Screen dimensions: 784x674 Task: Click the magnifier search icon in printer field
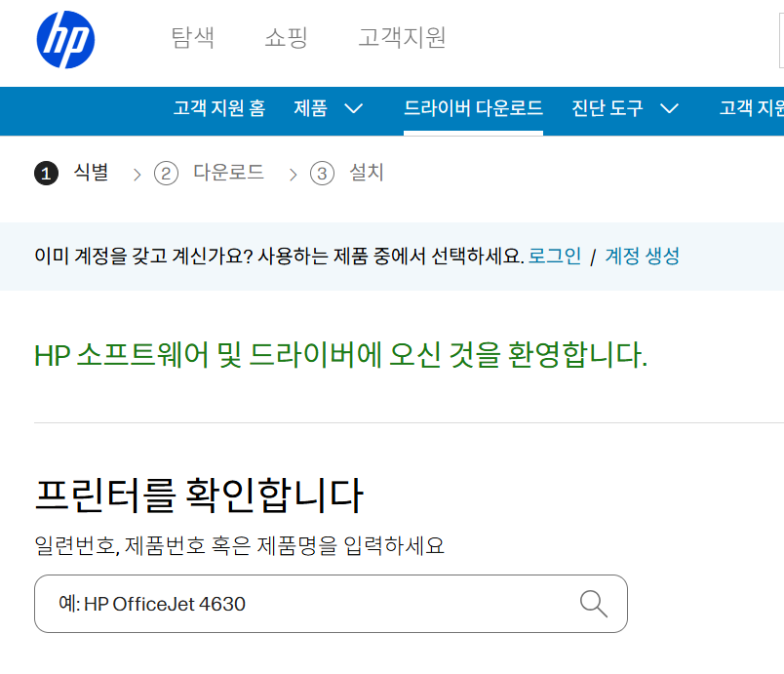pyautogui.click(x=594, y=604)
